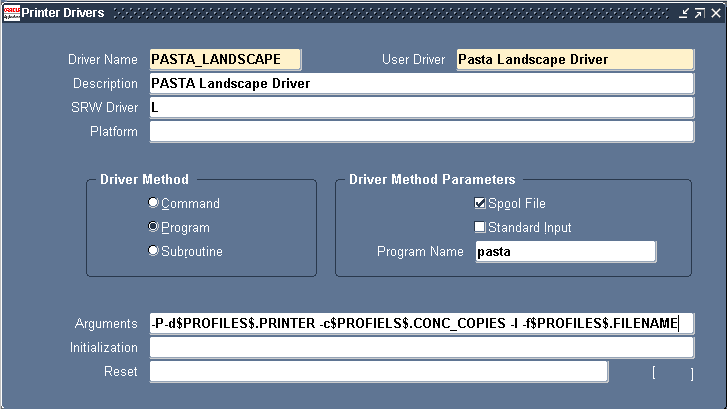Viewport: 727px width, 409px height.
Task: Focus the User Driver field
Action: pos(575,59)
